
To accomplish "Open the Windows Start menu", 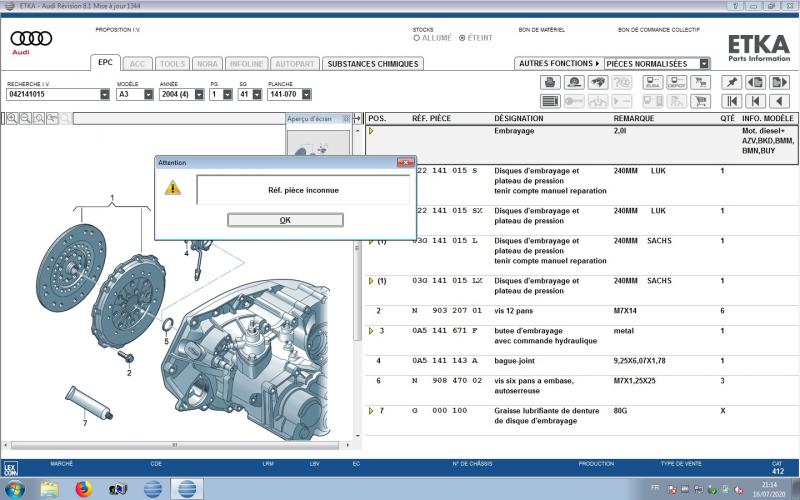I will 14,489.
